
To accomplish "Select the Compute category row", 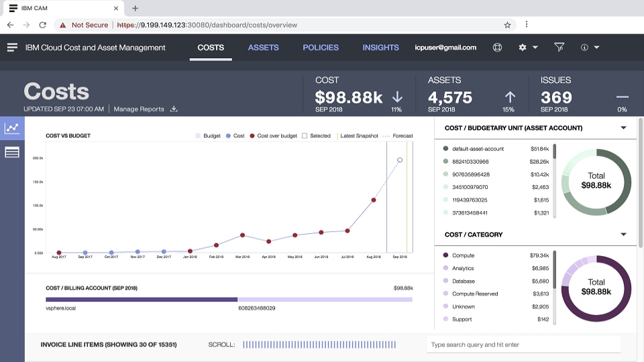I will pos(496,255).
